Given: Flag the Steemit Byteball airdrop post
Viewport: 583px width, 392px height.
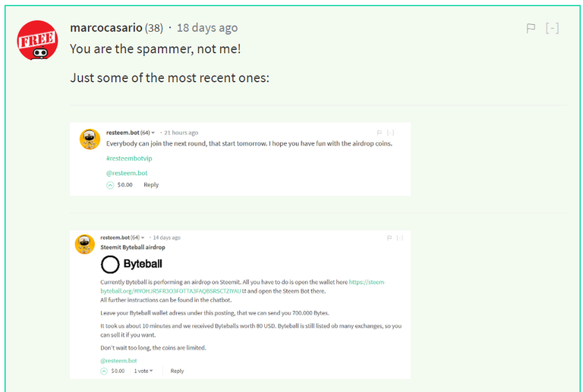Looking at the screenshot, I should tap(389, 237).
